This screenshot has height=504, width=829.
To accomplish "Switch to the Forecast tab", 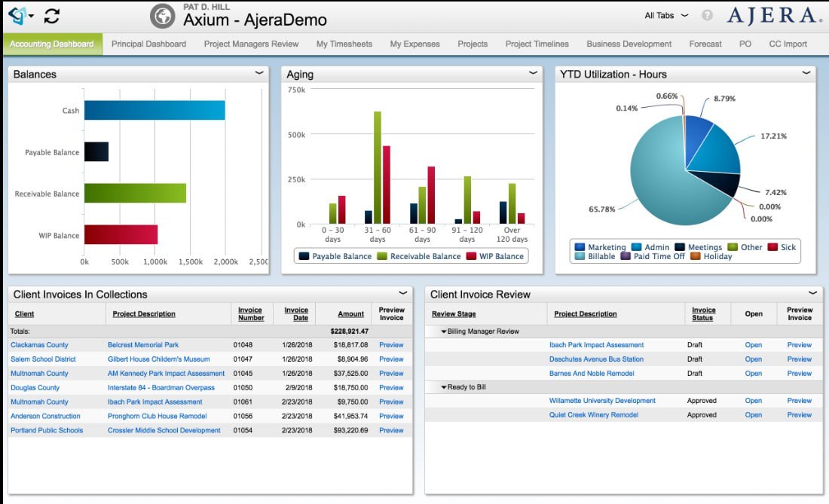I will tap(705, 44).
